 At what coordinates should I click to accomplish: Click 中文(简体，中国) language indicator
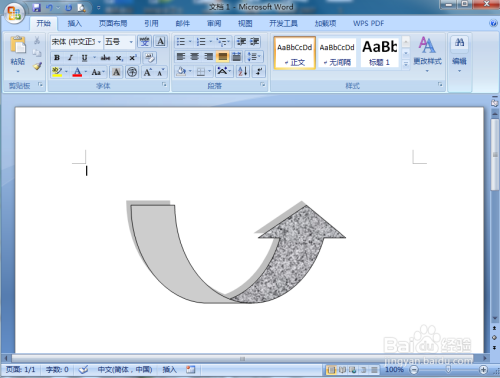125,370
